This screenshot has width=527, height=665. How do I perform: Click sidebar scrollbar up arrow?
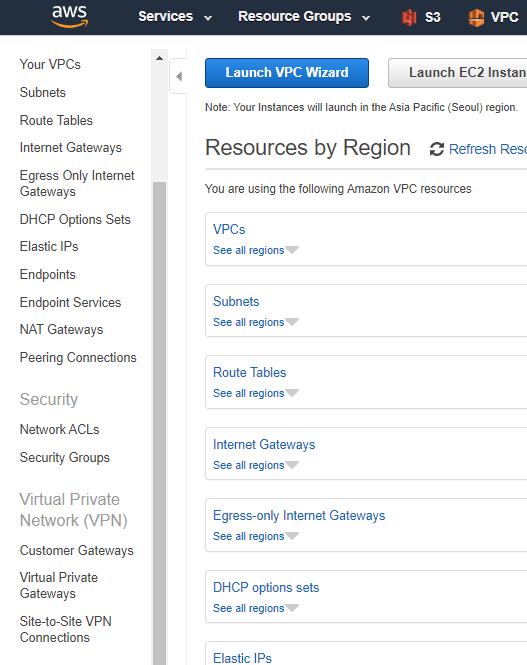click(159, 58)
